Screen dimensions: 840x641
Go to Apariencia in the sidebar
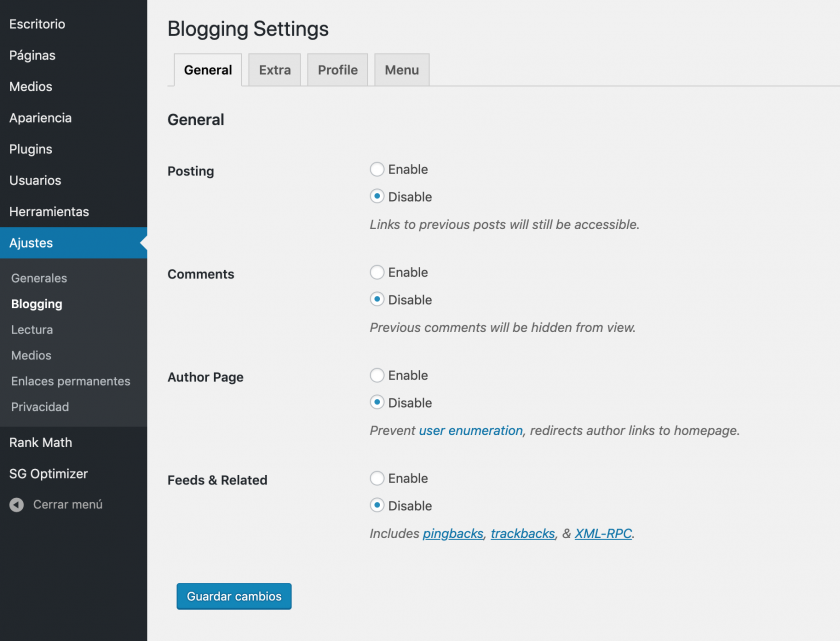pos(41,118)
